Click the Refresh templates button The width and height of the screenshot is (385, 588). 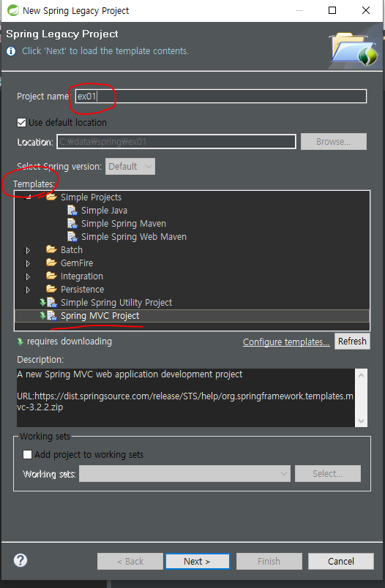tap(352, 342)
